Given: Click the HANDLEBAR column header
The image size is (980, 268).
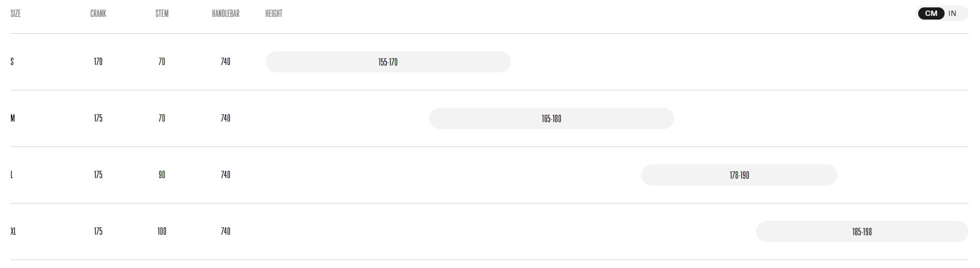Looking at the screenshot, I should 226,14.
